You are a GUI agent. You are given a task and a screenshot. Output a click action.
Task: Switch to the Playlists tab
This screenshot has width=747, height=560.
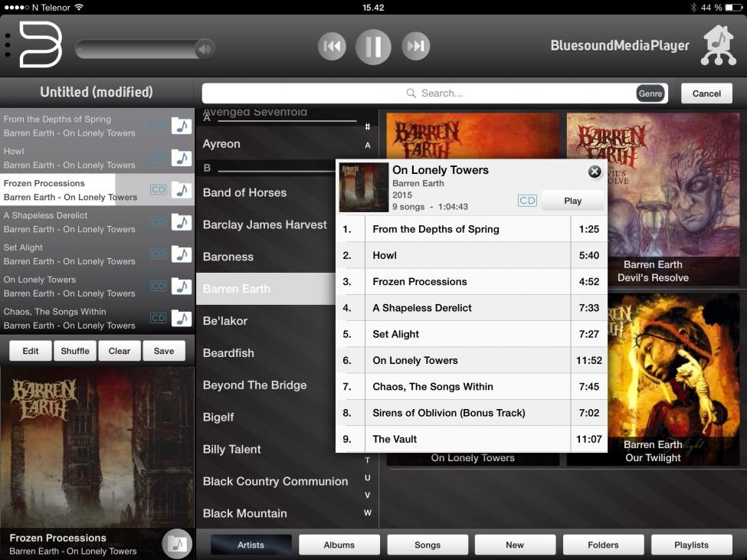(x=691, y=545)
